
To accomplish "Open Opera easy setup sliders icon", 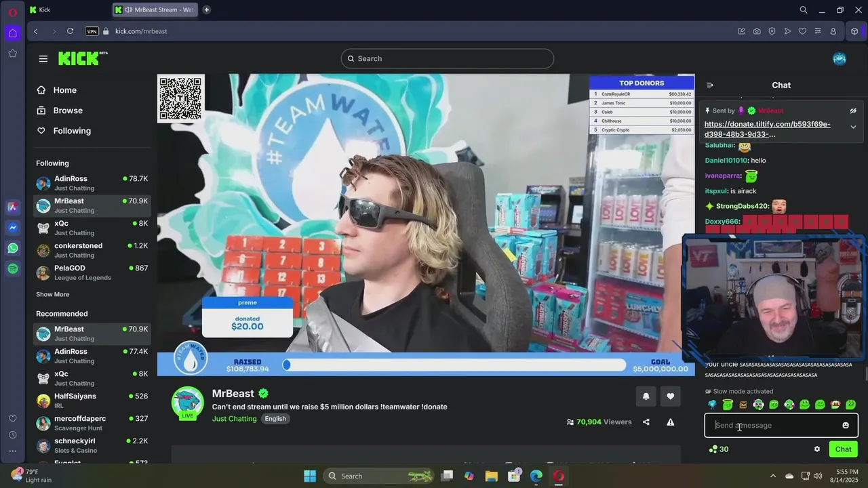I will pyautogui.click(x=818, y=31).
